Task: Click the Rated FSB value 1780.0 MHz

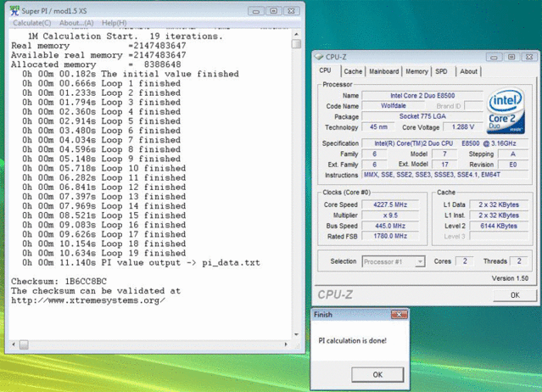Action: coord(390,236)
